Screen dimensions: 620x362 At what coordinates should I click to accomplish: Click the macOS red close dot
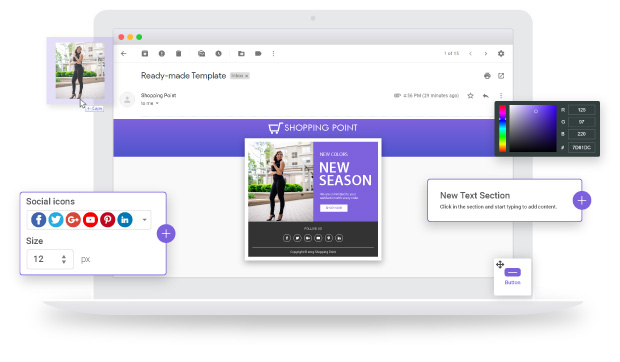coord(121,37)
